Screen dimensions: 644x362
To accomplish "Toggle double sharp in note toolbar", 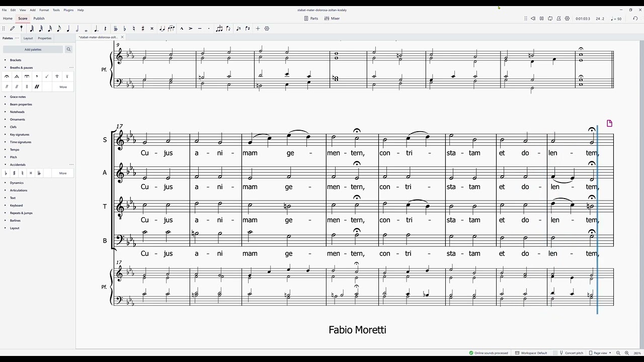I will pos(152,29).
